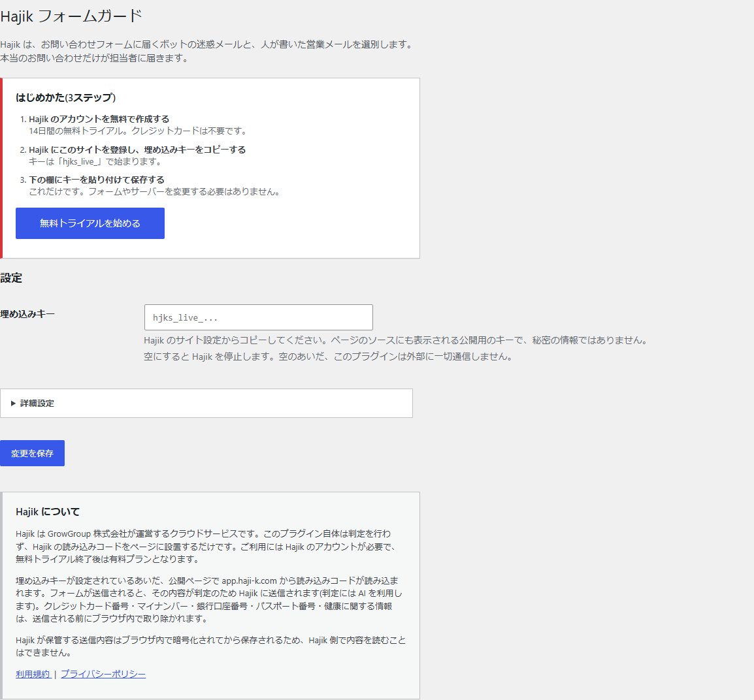This screenshot has height=700, width=754.
Task: Click text 14日間の無料トライアル。クレジットカードは不要です。
Action: point(139,131)
